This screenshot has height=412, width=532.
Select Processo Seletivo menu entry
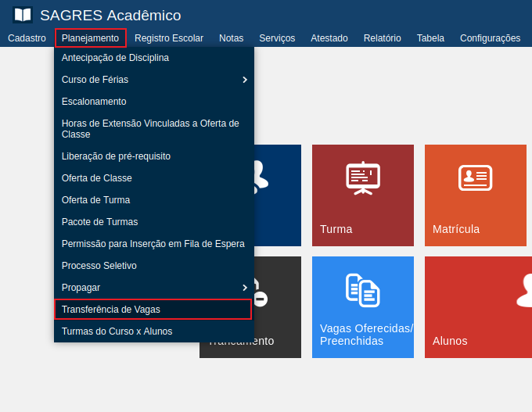99,266
